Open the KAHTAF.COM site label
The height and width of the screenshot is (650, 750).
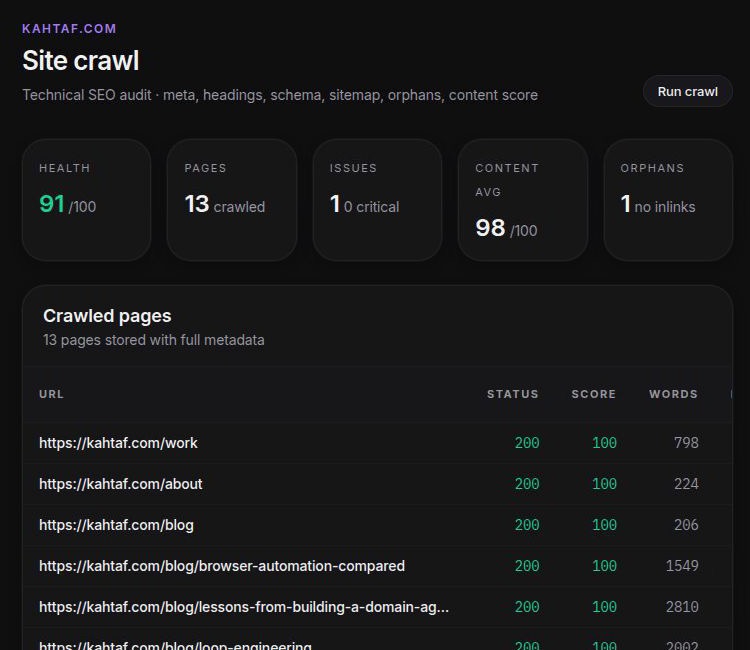(x=69, y=29)
